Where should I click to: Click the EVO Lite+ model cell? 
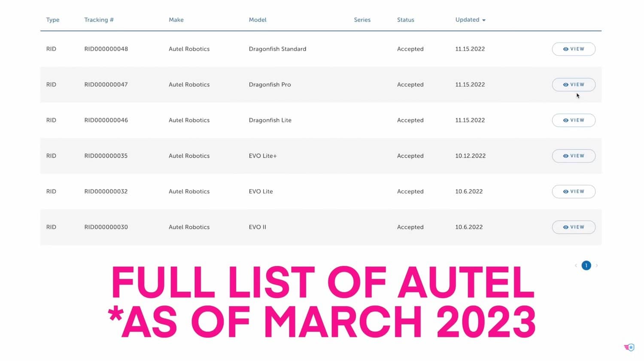click(x=263, y=156)
